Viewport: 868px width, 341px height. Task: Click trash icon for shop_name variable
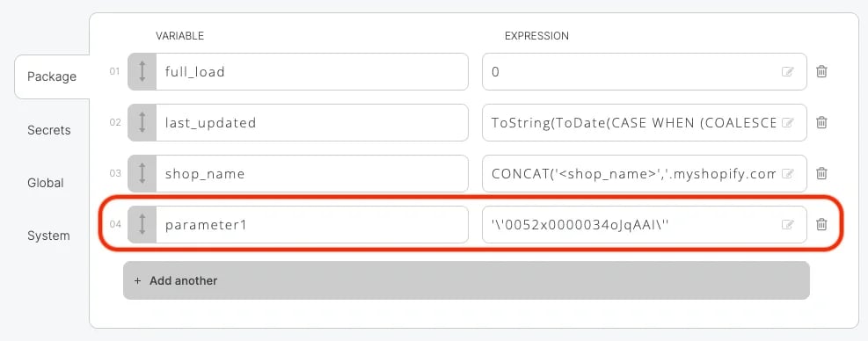[821, 173]
